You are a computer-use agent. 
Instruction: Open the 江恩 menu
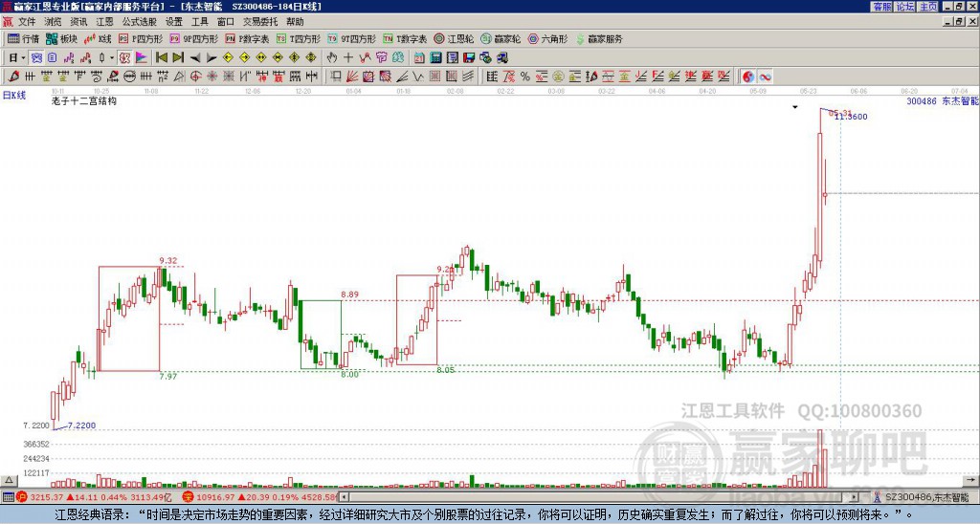[104, 22]
